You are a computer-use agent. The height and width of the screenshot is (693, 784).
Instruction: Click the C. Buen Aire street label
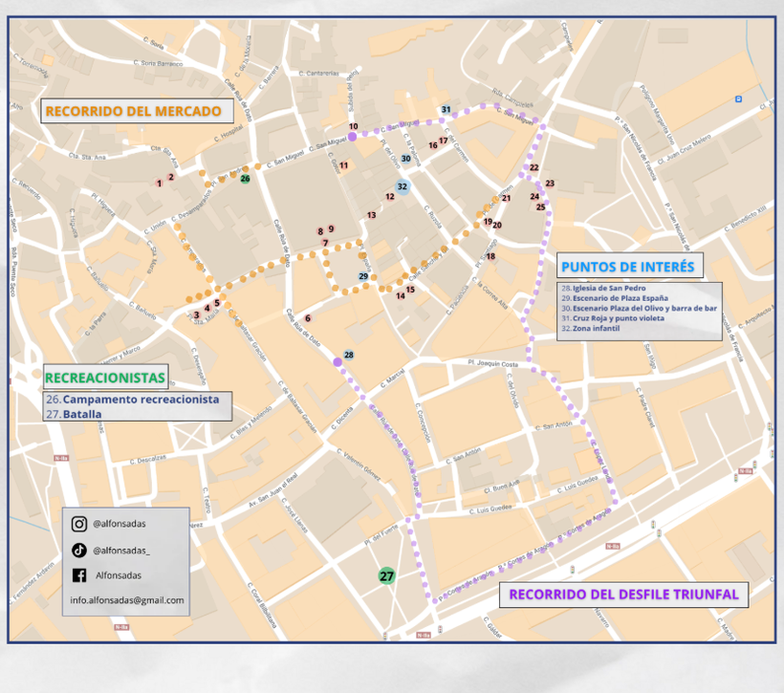[x=502, y=487]
